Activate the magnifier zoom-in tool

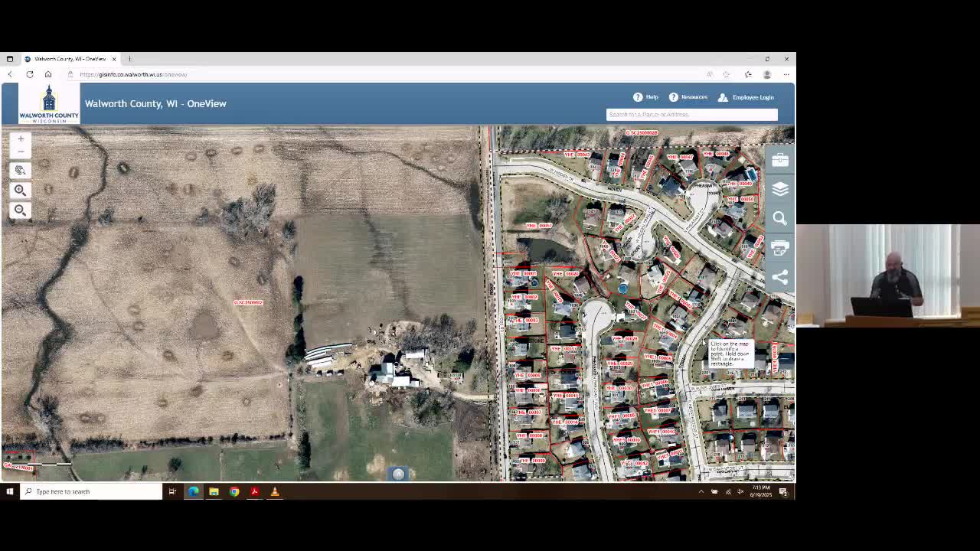(x=21, y=190)
